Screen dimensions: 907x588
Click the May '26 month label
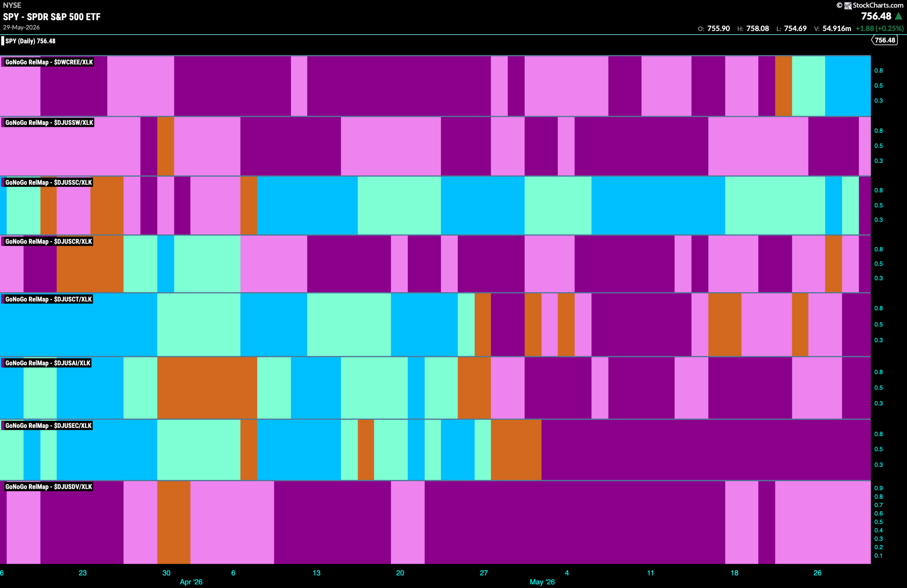[x=542, y=582]
